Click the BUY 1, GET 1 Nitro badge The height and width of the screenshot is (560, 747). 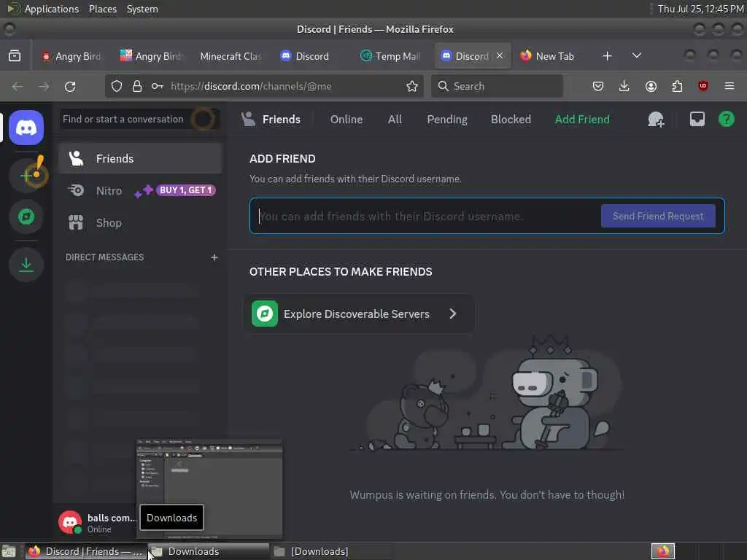[186, 190]
